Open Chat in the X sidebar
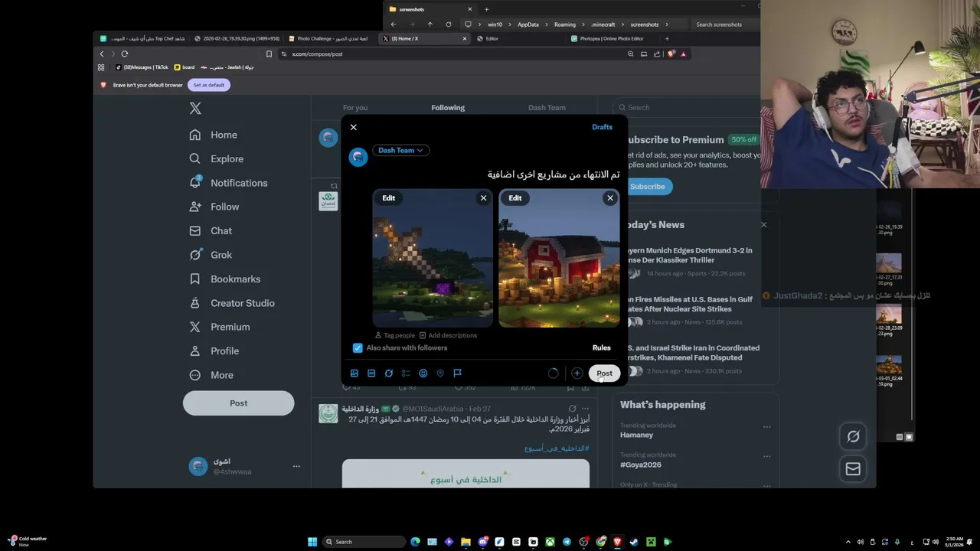Viewport: 980px width, 551px height. pos(211,230)
